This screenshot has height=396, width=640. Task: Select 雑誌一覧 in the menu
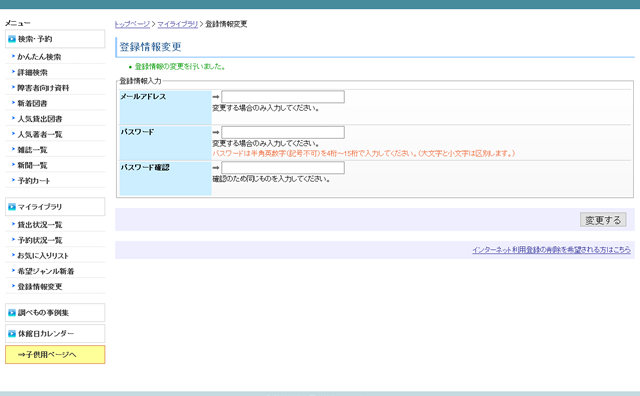click(32, 150)
